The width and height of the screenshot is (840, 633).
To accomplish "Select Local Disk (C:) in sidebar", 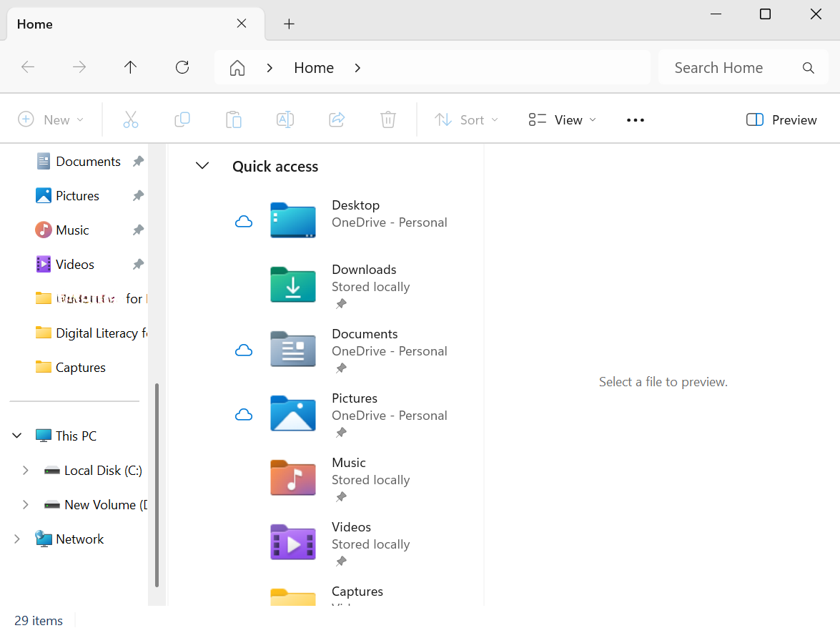I will tap(104, 470).
